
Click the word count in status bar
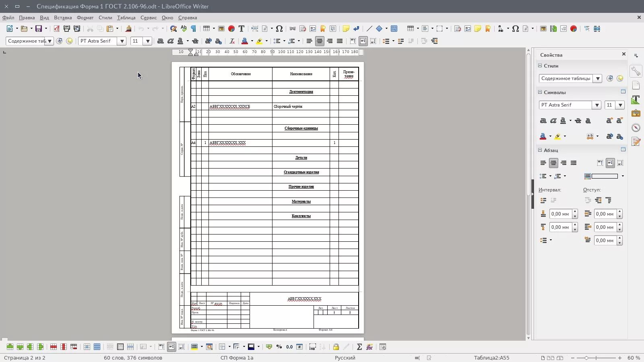133,358
